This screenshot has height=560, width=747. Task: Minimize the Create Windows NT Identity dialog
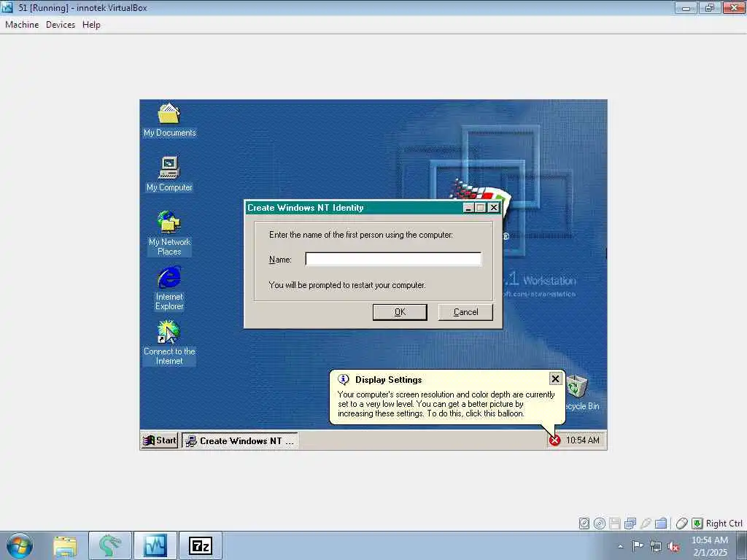click(x=469, y=208)
